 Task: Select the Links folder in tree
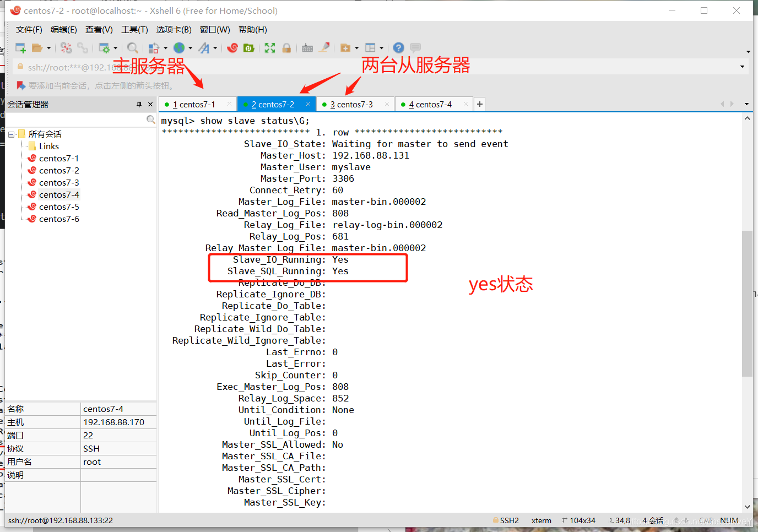(x=49, y=146)
